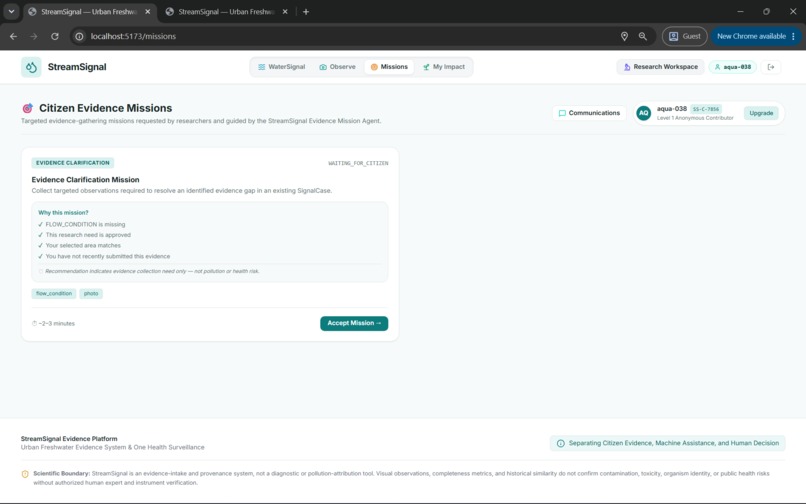Screen dimensions: 806x504
Task: Click the aqua-038 user badge in header
Action: click(732, 67)
